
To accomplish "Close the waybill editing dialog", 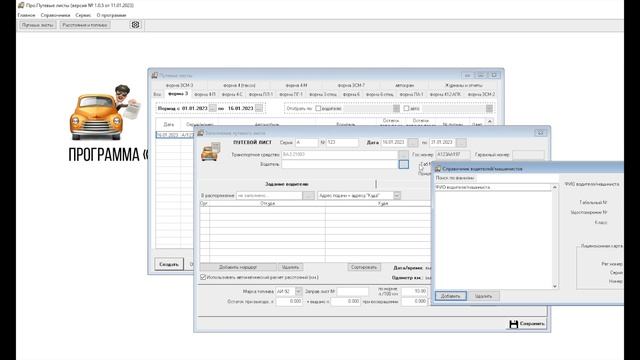I will (540, 133).
